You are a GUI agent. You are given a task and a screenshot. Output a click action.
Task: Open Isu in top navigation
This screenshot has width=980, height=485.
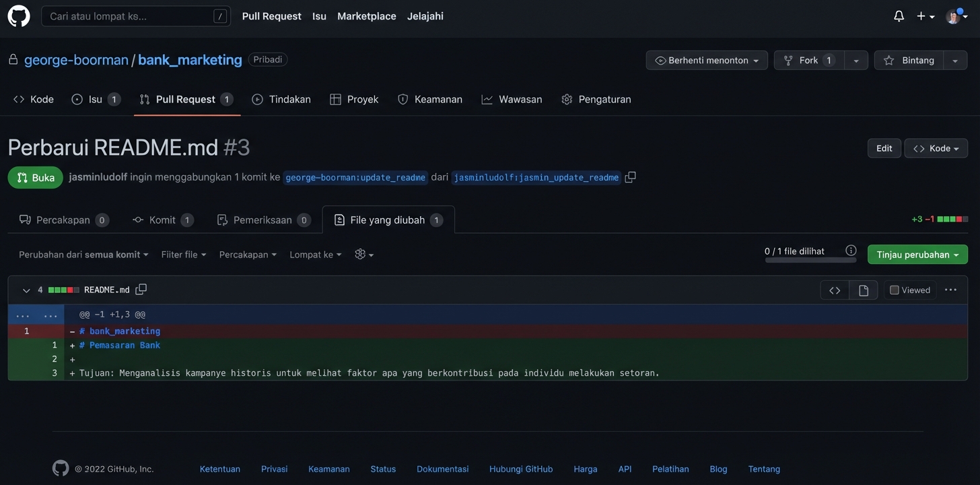319,16
